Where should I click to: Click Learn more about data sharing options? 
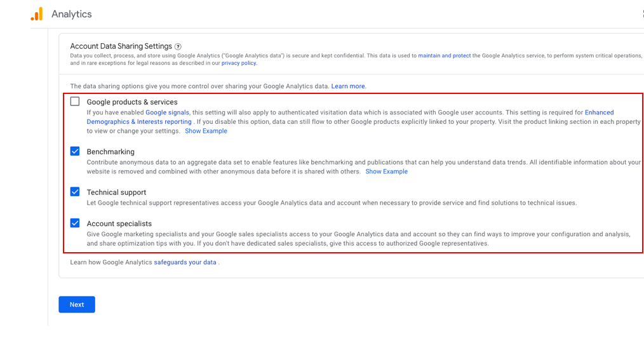348,86
